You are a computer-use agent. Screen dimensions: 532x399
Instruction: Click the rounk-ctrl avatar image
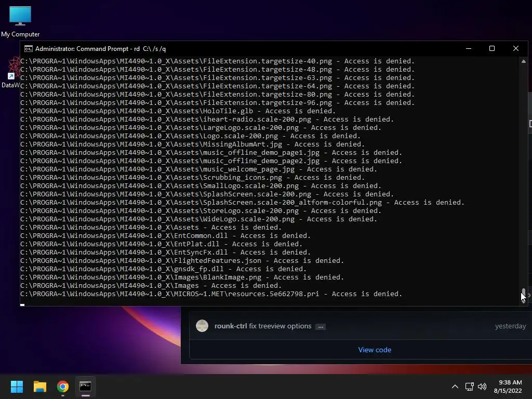pyautogui.click(x=202, y=326)
